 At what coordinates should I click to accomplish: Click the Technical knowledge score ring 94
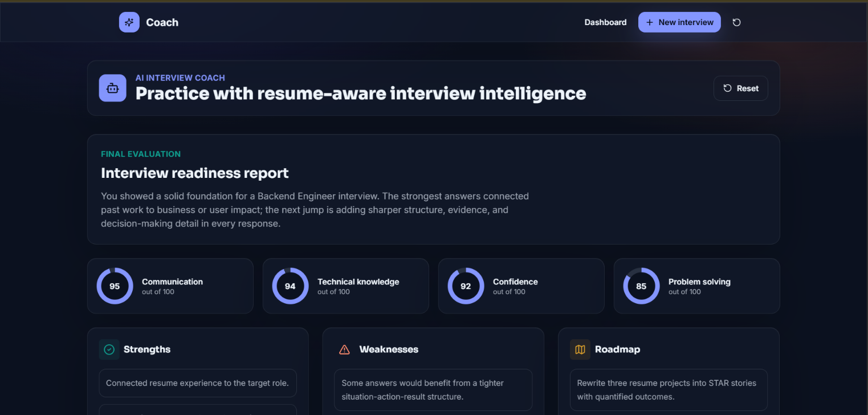(290, 286)
